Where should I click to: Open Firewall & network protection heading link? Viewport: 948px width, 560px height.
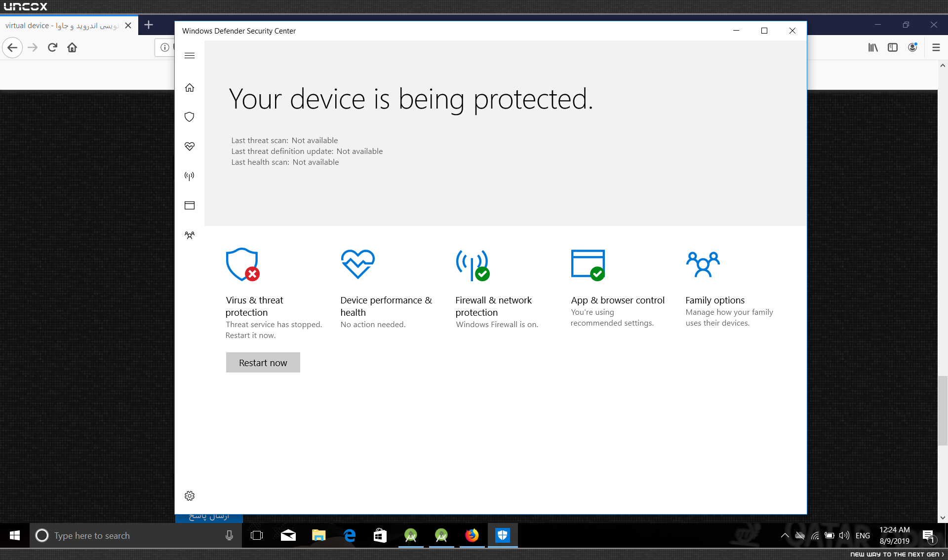coord(494,306)
